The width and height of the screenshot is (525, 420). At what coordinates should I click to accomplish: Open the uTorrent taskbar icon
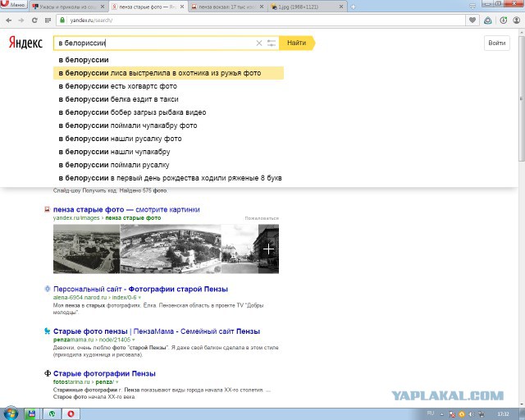coord(52,414)
